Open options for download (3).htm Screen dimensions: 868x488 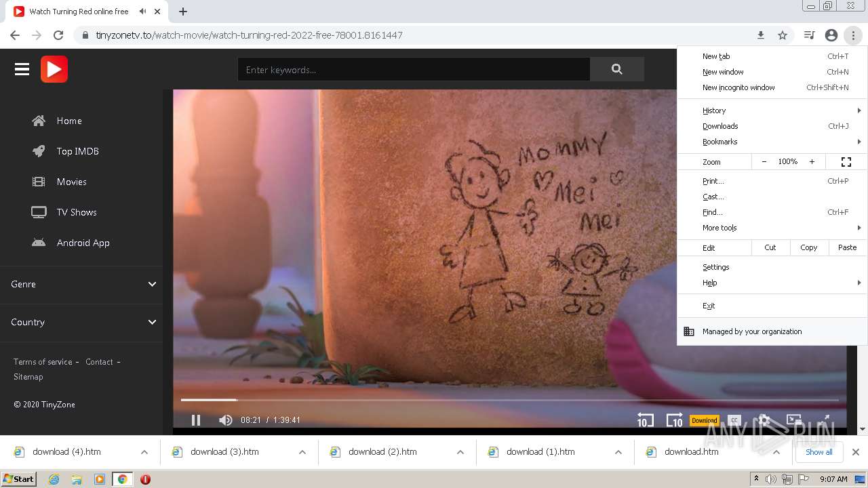point(302,452)
